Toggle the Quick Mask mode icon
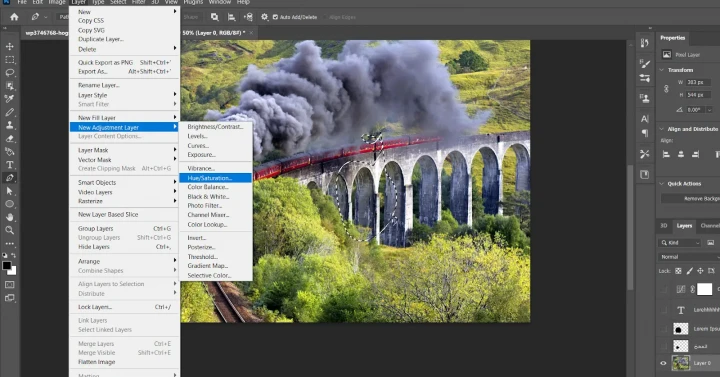This screenshot has height=377, width=720. [10, 285]
